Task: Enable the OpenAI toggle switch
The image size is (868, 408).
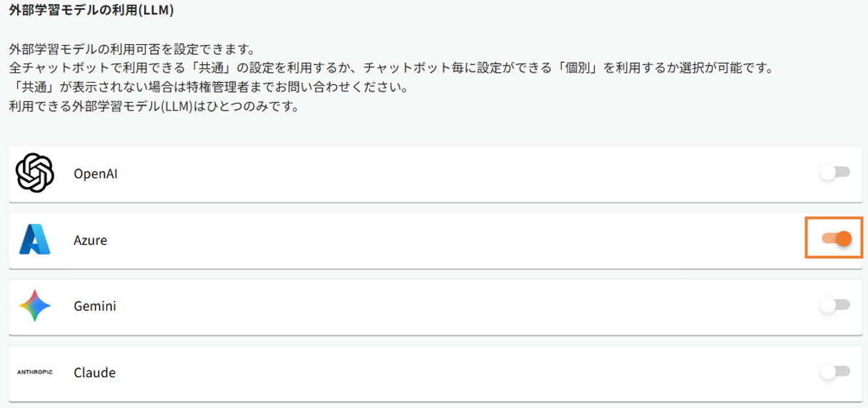Action: coord(834,173)
